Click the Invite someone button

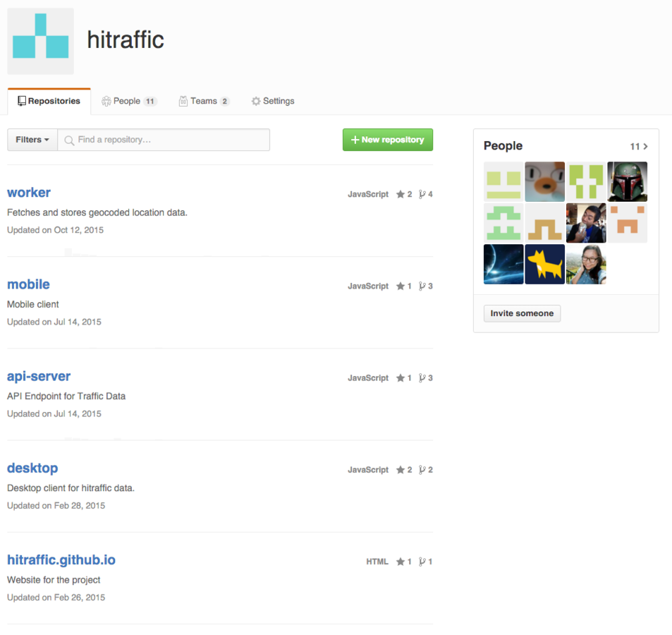pos(522,313)
